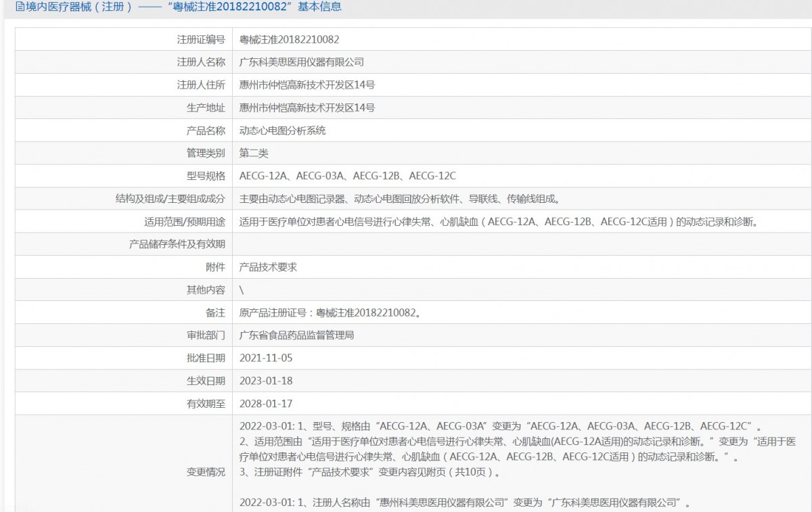Select the 生效日期 label cell

coord(123,381)
